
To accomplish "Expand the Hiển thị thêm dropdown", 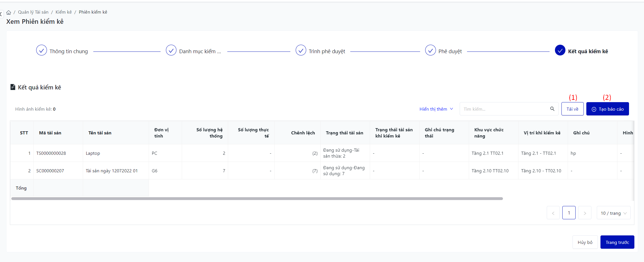I will [x=436, y=109].
